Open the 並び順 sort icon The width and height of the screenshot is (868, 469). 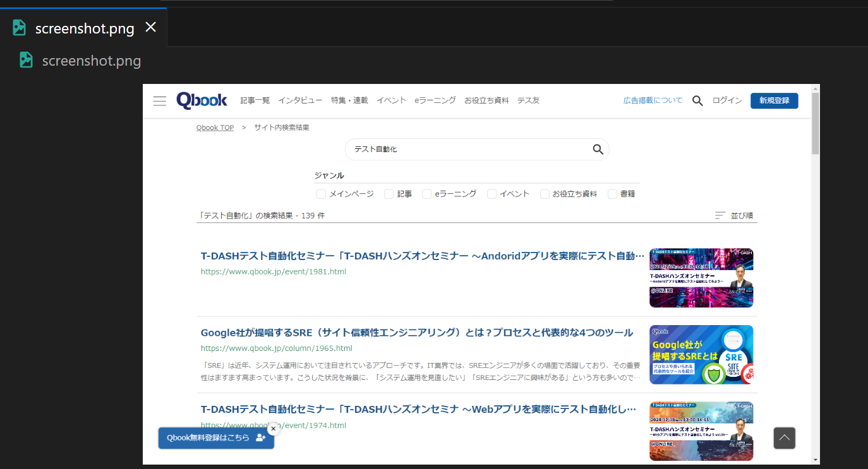click(720, 215)
